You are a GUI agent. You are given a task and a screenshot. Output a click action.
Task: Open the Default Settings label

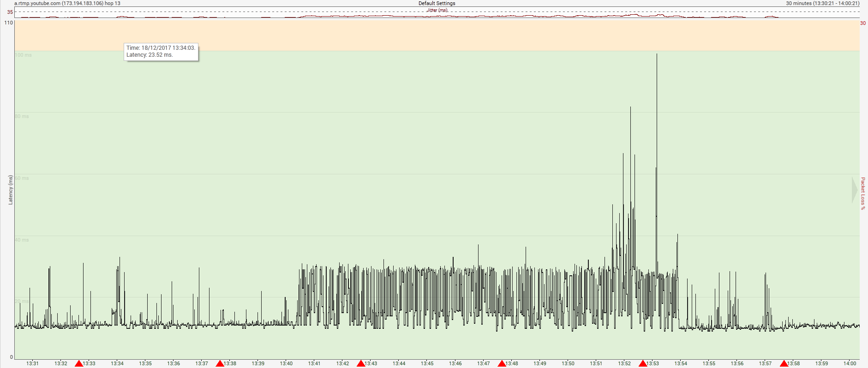pos(437,3)
